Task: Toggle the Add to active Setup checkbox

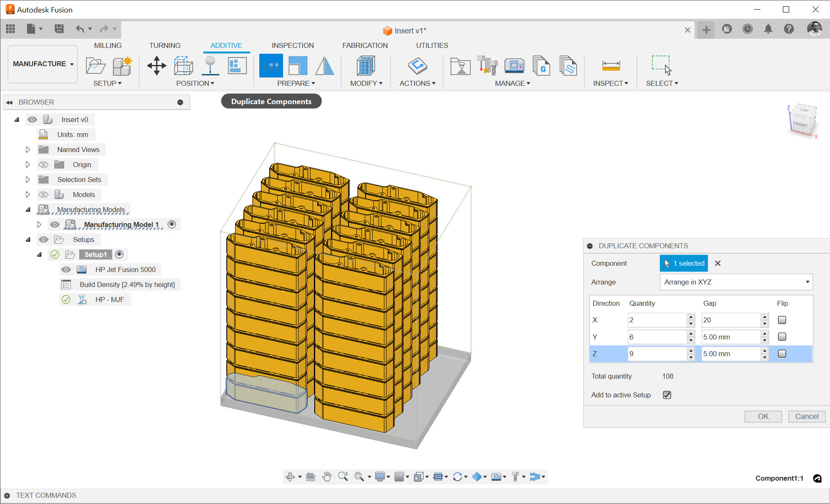Action: tap(667, 395)
